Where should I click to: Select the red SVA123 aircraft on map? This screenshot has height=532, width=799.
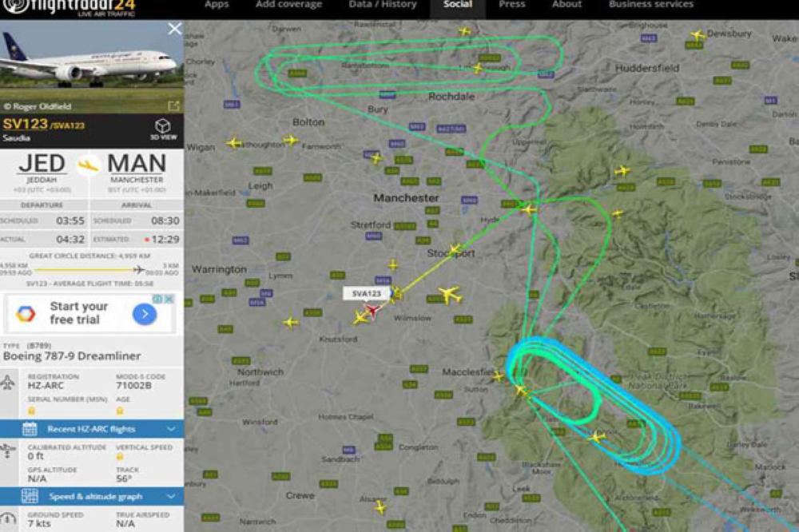pyautogui.click(x=372, y=309)
